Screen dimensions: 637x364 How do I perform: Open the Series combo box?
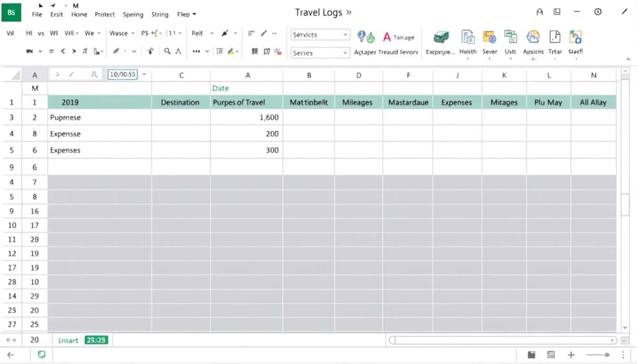pos(320,53)
